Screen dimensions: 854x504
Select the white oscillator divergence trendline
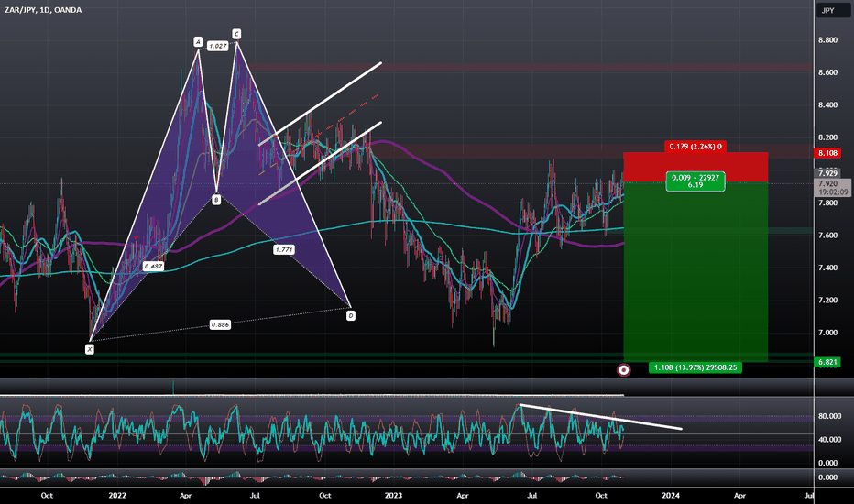[x=600, y=417]
